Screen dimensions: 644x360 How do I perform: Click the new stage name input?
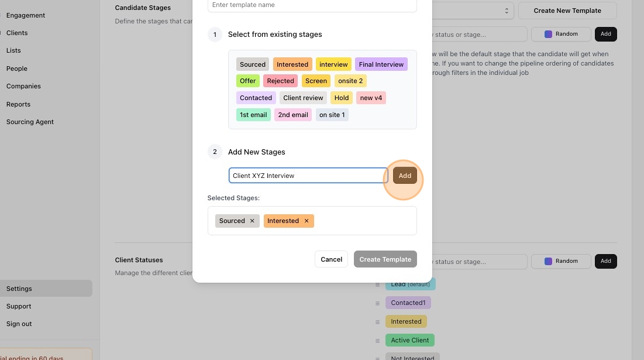coord(308,176)
